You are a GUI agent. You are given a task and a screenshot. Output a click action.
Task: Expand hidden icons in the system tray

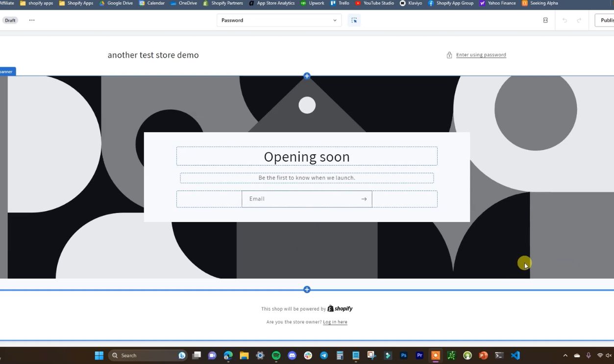[x=565, y=355]
